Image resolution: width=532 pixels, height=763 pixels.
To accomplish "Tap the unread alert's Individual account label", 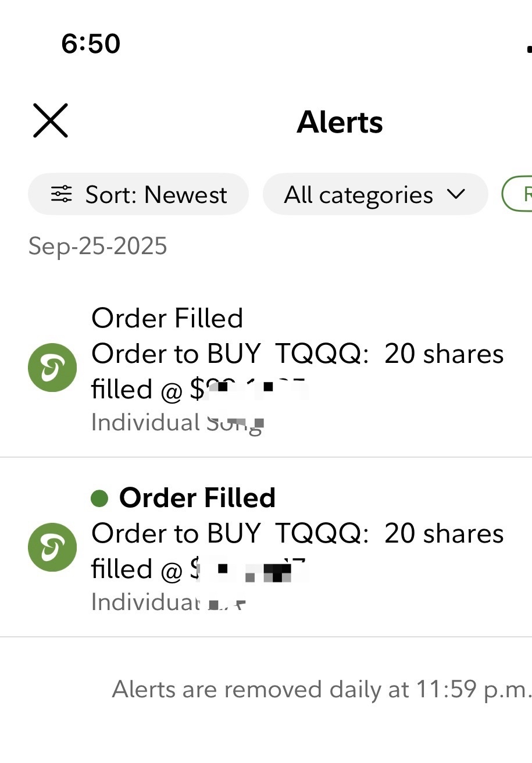I will pos(169,602).
